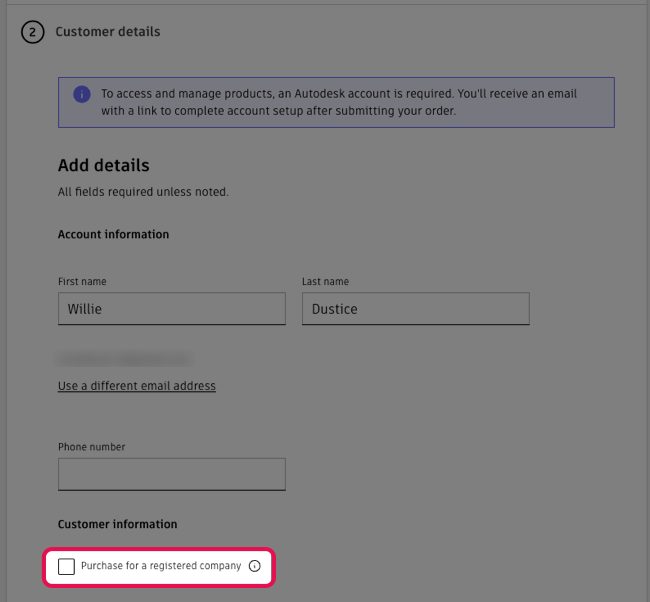Select the Customer details section heading
650x602 pixels.
pos(108,32)
